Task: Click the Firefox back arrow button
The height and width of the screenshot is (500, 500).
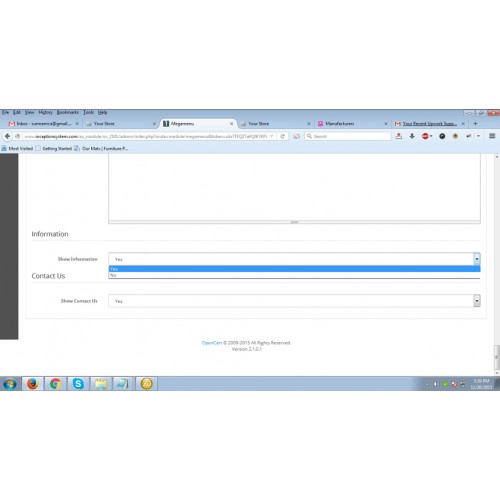Action: [7, 136]
